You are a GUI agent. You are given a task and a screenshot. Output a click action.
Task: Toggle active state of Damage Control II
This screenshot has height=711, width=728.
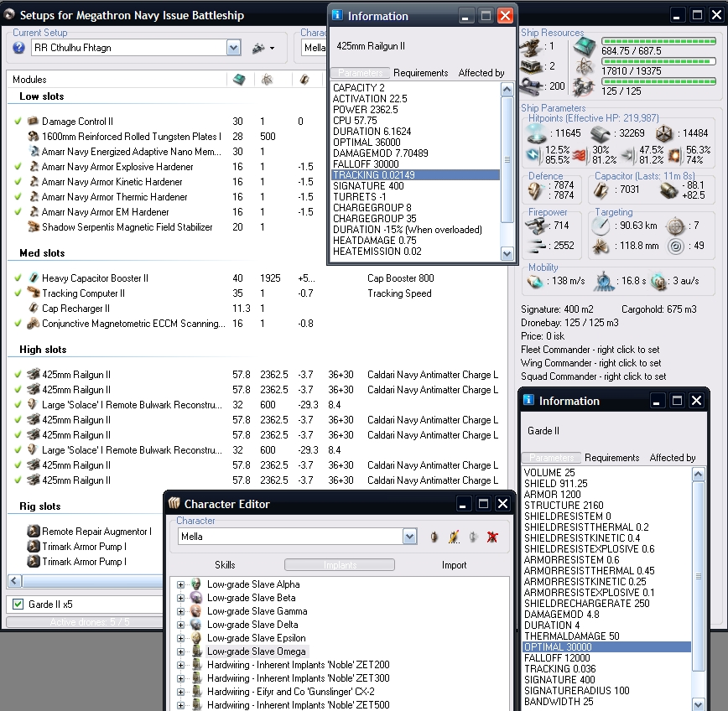click(18, 121)
